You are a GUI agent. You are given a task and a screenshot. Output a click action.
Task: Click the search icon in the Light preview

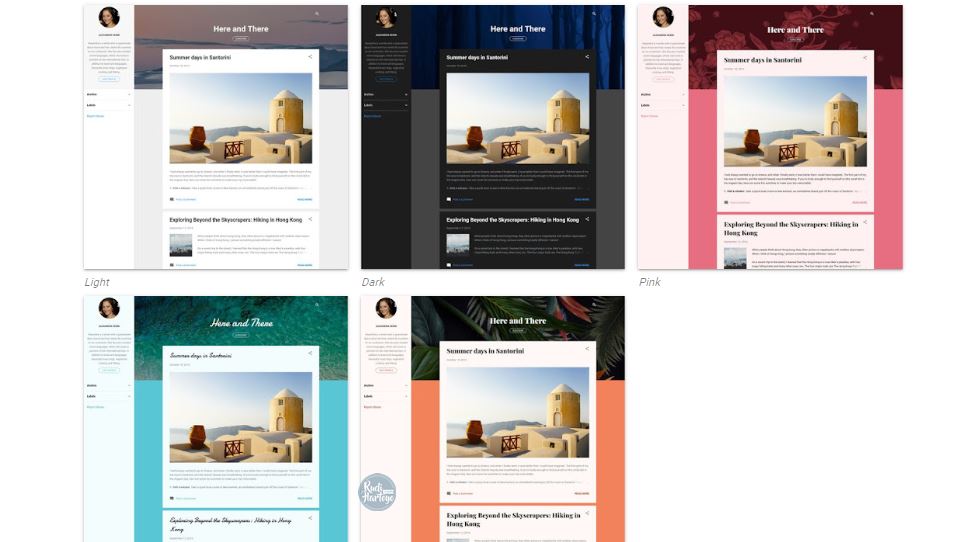pyautogui.click(x=317, y=14)
